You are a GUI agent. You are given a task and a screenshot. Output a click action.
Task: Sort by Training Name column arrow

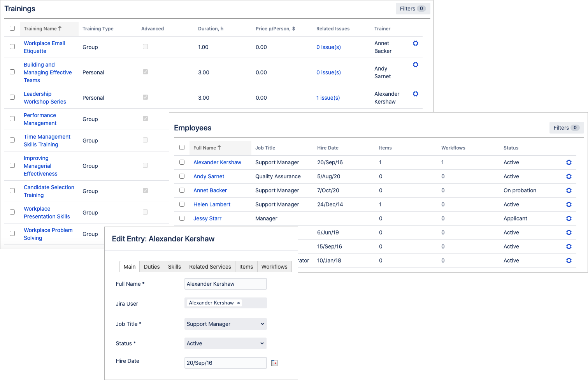[x=60, y=28]
